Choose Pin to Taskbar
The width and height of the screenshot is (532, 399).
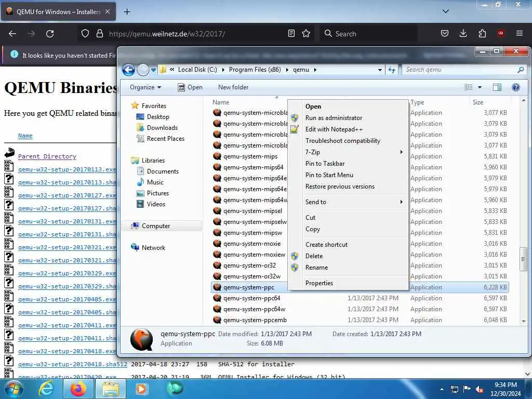pyautogui.click(x=348, y=164)
